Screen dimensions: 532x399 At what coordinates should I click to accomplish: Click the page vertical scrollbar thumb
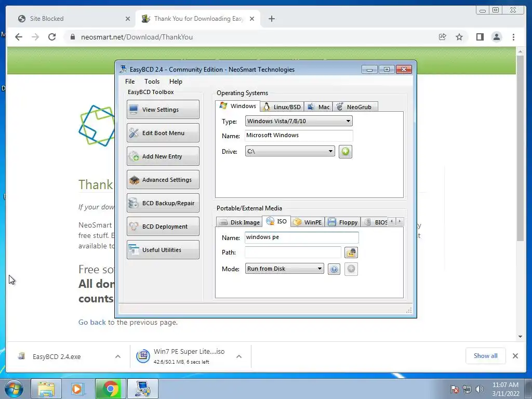point(520,148)
